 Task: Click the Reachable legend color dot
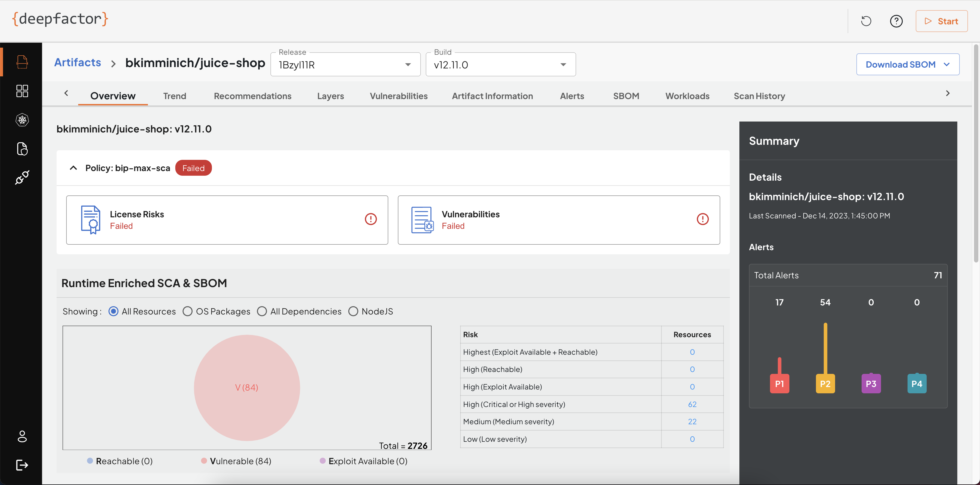90,461
